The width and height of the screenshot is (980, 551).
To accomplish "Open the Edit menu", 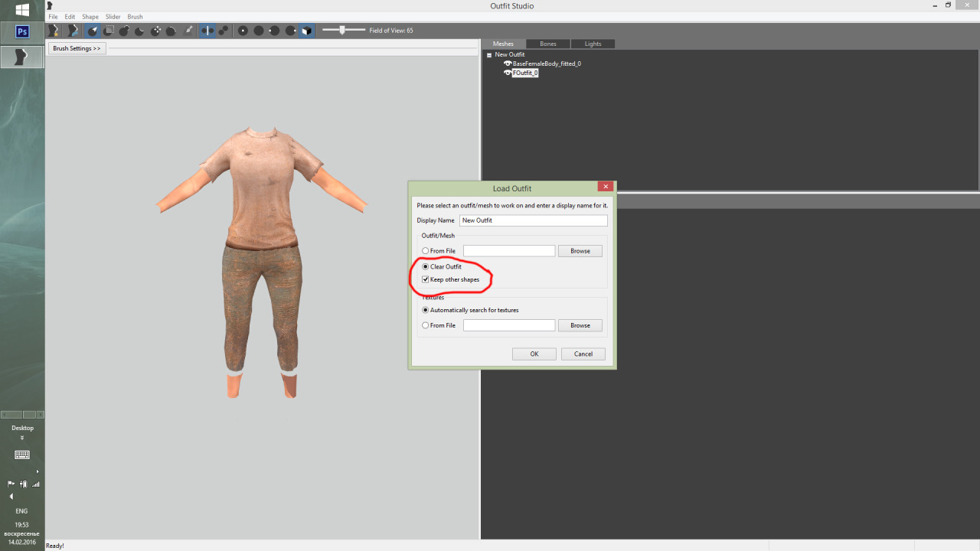I will tap(70, 16).
